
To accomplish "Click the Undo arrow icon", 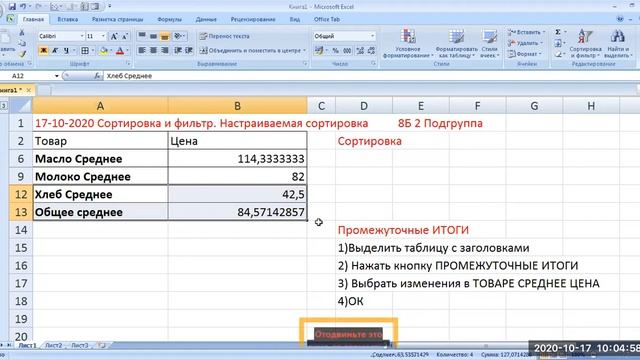I will tap(23, 7).
